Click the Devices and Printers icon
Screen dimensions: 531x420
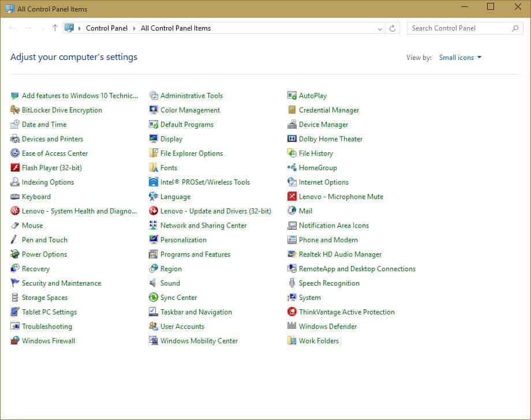[x=15, y=139]
